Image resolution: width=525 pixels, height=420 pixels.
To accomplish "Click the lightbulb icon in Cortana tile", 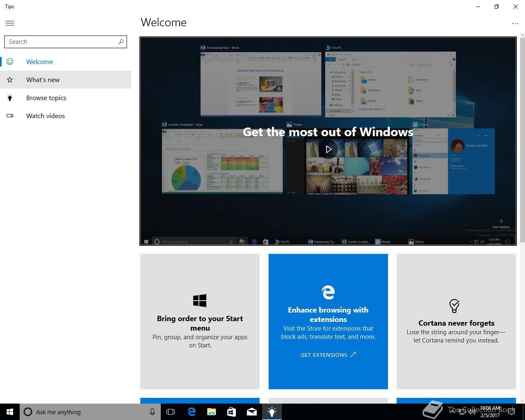I will coord(454,306).
